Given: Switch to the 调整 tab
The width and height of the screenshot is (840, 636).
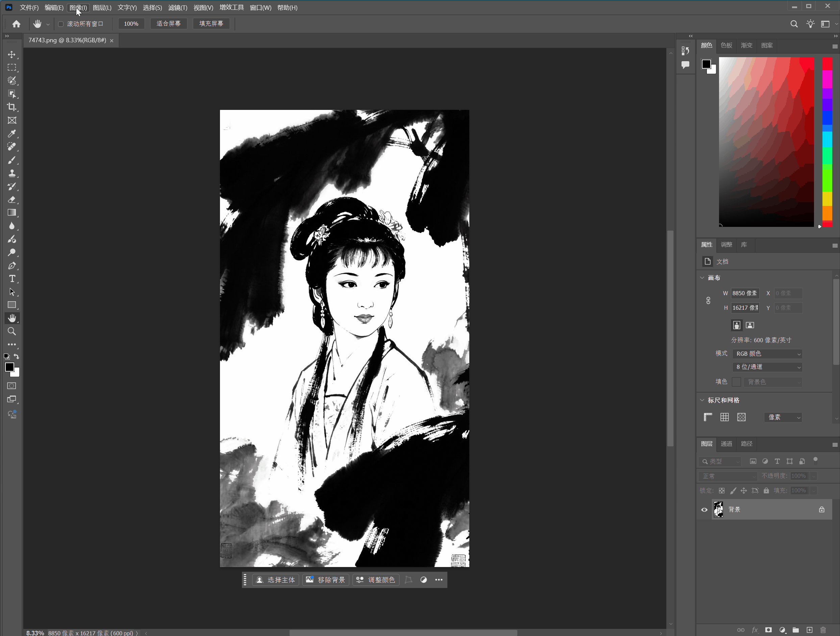Looking at the screenshot, I should (726, 245).
